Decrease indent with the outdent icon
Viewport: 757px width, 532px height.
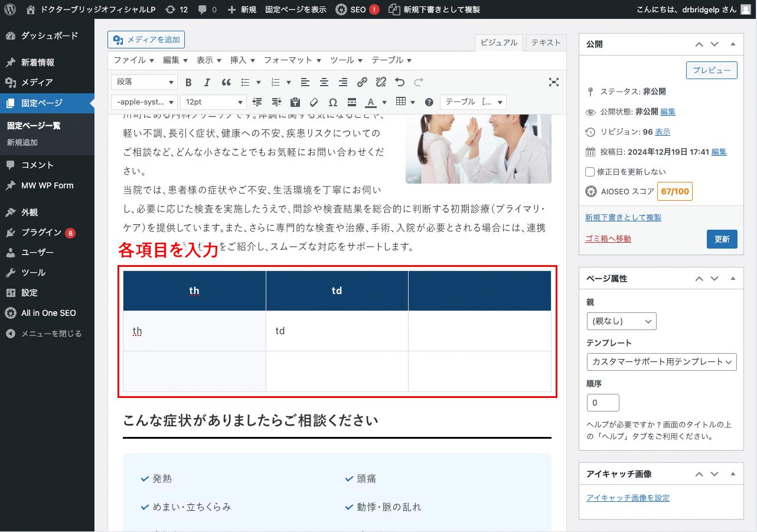tap(257, 102)
